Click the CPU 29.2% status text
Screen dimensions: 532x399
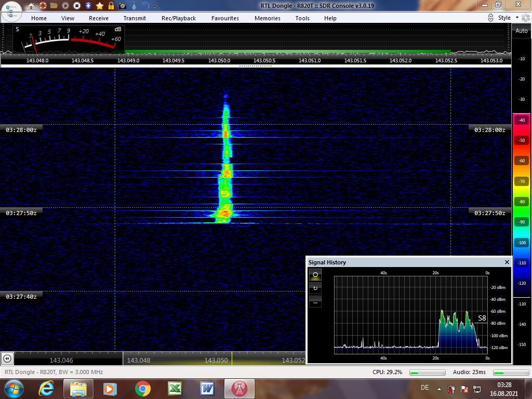click(387, 372)
